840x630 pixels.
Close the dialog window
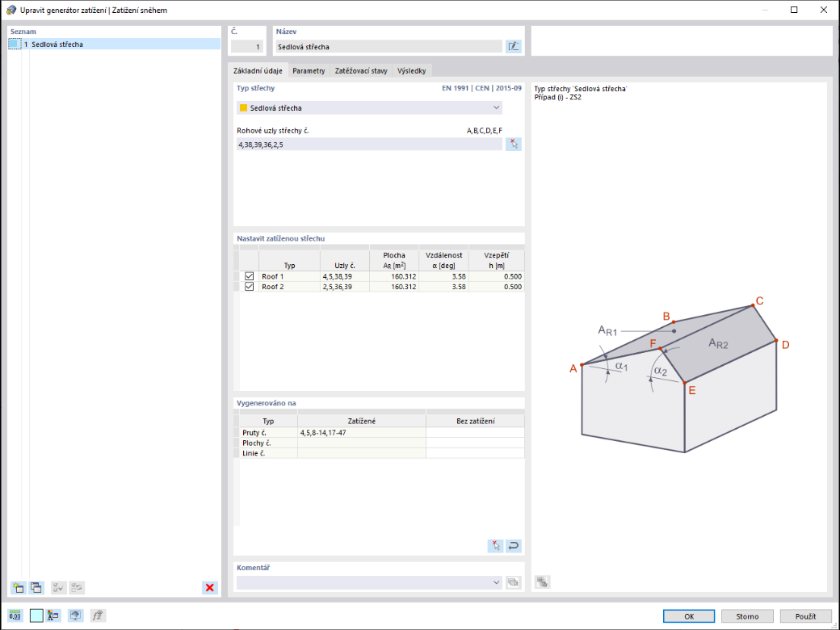824,10
